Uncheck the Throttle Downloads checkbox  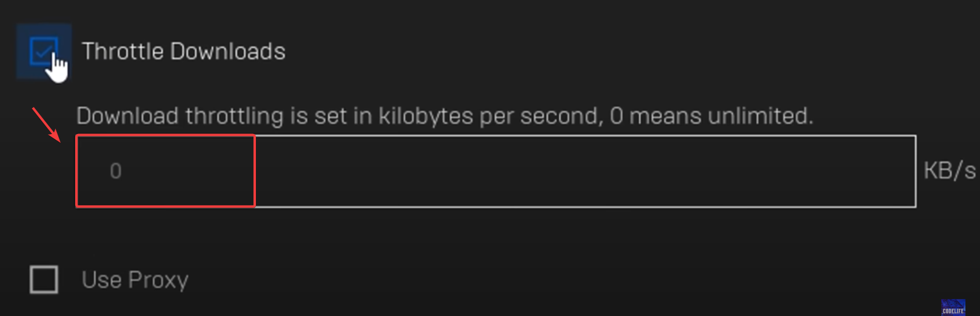coord(43,52)
